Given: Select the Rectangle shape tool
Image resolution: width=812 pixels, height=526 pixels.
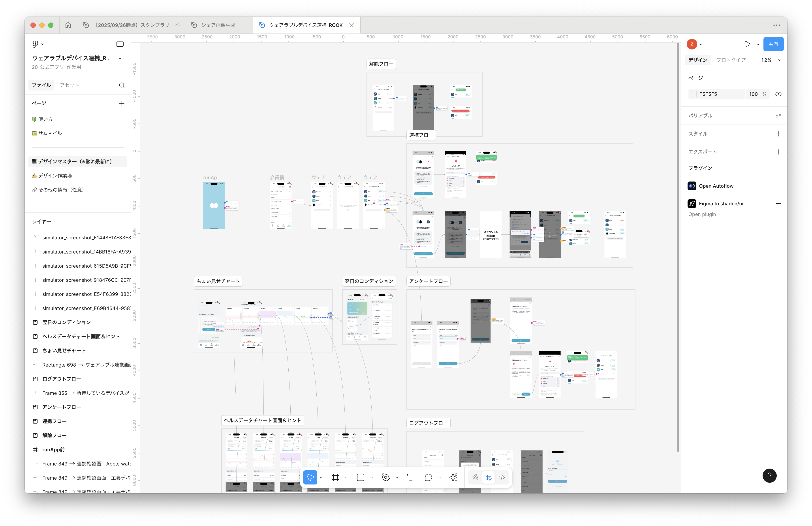Looking at the screenshot, I should pos(361,477).
